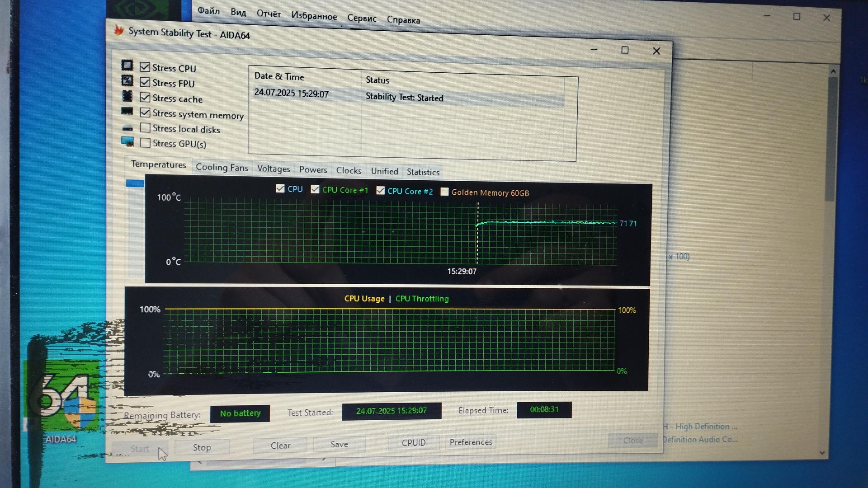Viewport: 868px width, 488px height.
Task: Toggle the Golden Memory 60GB graph checkbox
Action: 444,192
